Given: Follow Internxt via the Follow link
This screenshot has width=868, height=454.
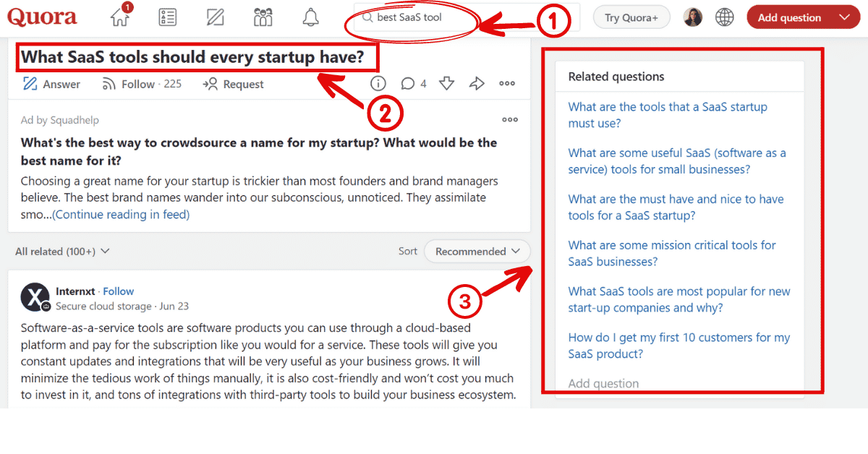Looking at the screenshot, I should [119, 291].
